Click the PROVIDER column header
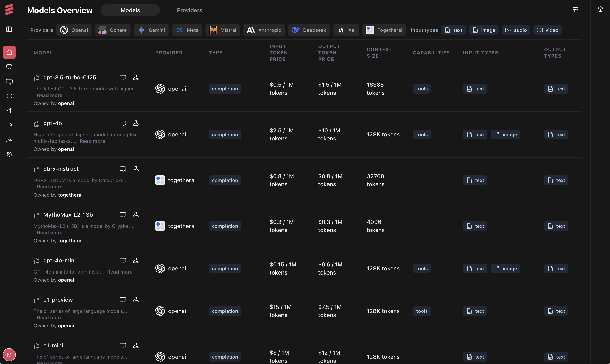610x364 pixels. point(169,53)
